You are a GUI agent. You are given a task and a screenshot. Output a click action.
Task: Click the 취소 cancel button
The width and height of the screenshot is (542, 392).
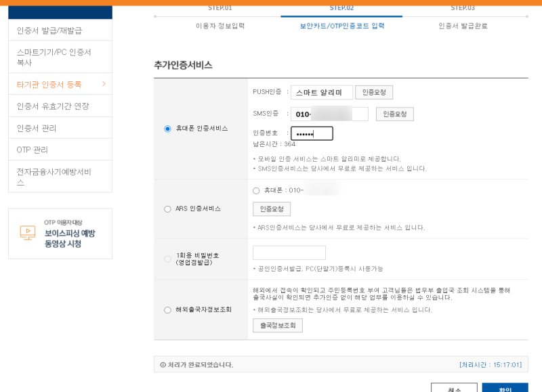coord(454,388)
